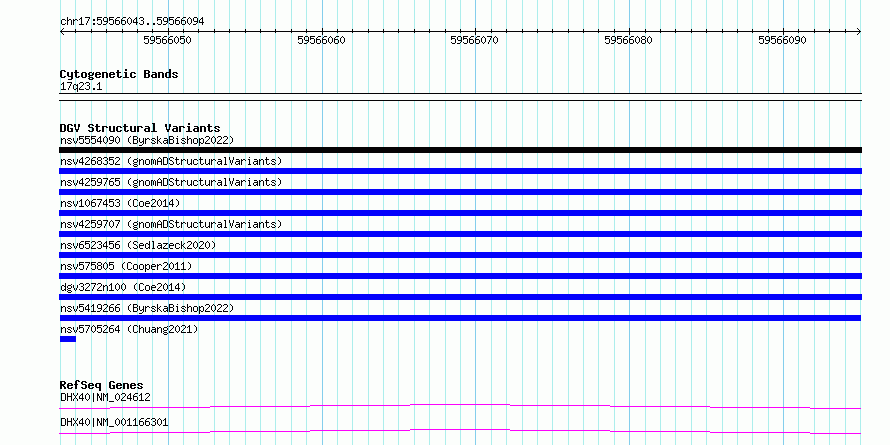
Task: Click ruler position label 59566080
Action: [628, 40]
